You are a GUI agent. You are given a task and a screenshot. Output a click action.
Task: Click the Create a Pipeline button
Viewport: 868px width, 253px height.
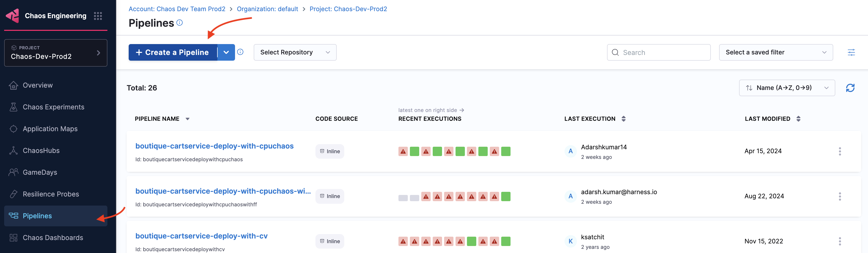(x=173, y=52)
